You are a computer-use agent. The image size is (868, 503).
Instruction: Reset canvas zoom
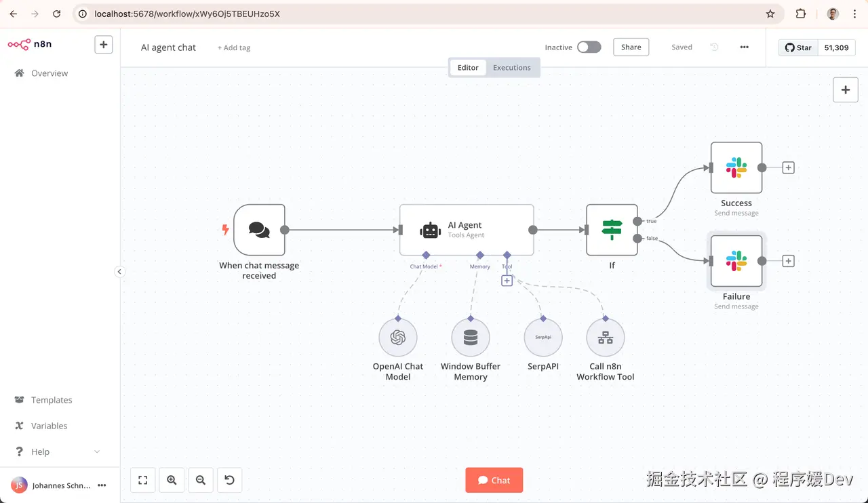click(229, 480)
